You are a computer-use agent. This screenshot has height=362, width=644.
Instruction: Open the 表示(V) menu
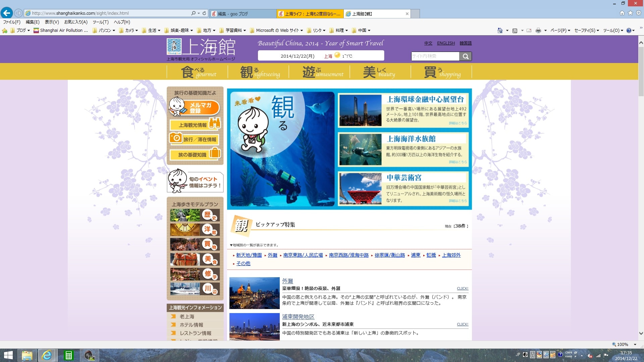point(52,22)
